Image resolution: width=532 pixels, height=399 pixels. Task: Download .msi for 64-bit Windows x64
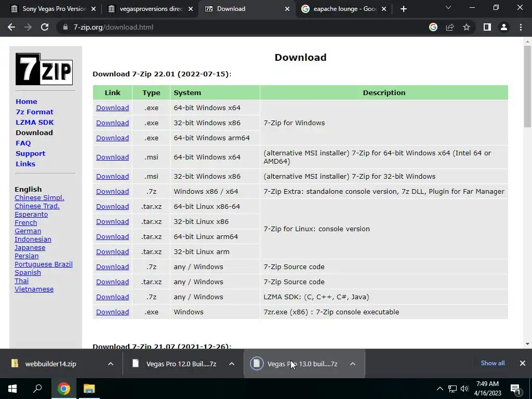point(112,157)
